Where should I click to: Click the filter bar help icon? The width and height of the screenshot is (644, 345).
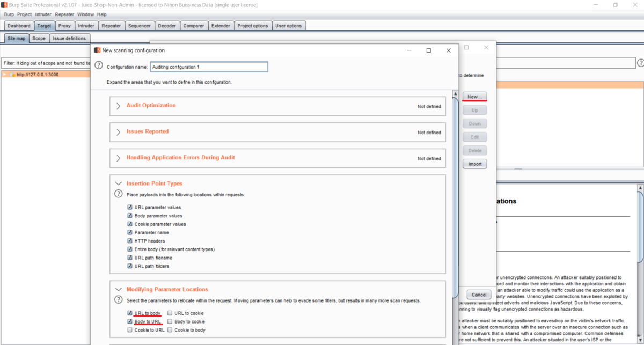click(x=640, y=63)
